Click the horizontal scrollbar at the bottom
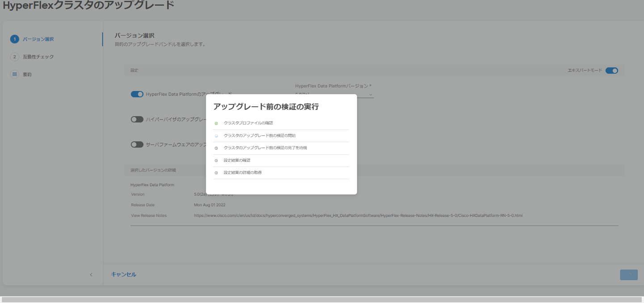This screenshot has height=303, width=644. pos(322,300)
